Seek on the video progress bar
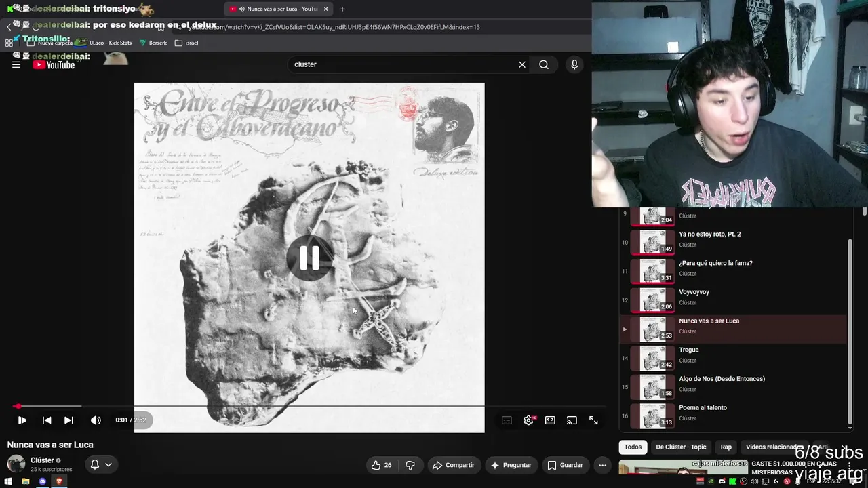The image size is (868, 488). (309, 407)
